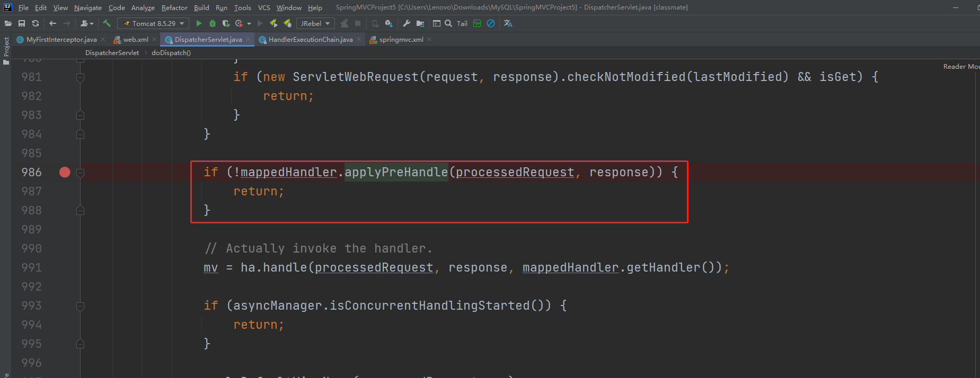980x378 pixels.
Task: Open the Translate icon in toolbar
Action: coord(508,23)
